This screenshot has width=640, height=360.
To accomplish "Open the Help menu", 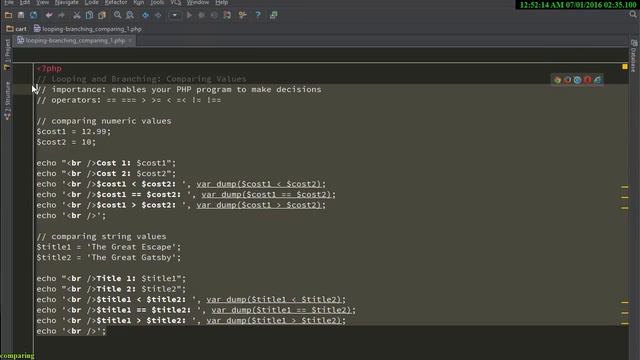I will [222, 2].
